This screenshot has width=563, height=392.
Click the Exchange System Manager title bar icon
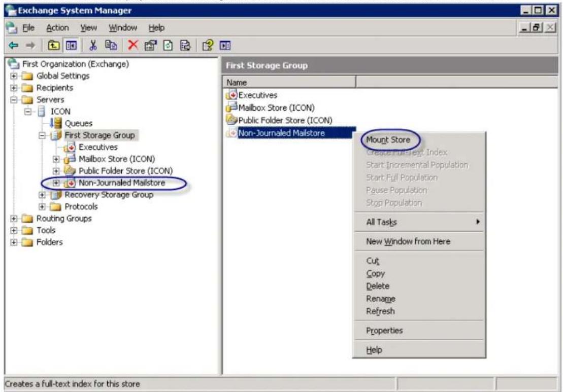pyautogui.click(x=12, y=11)
